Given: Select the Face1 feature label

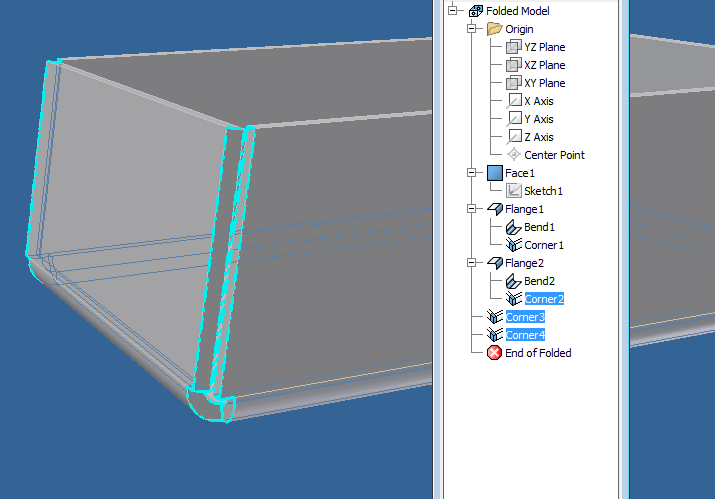Looking at the screenshot, I should pyautogui.click(x=519, y=173).
